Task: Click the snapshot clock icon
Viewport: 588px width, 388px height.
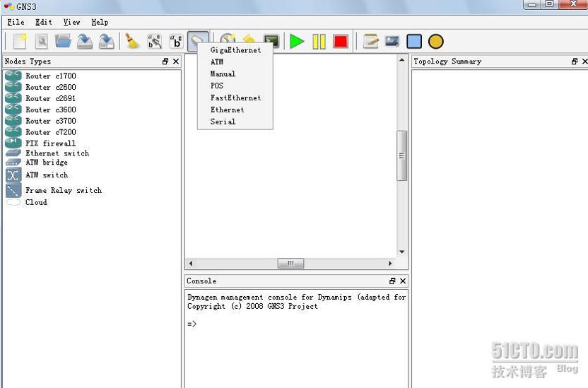Action: tap(228, 38)
